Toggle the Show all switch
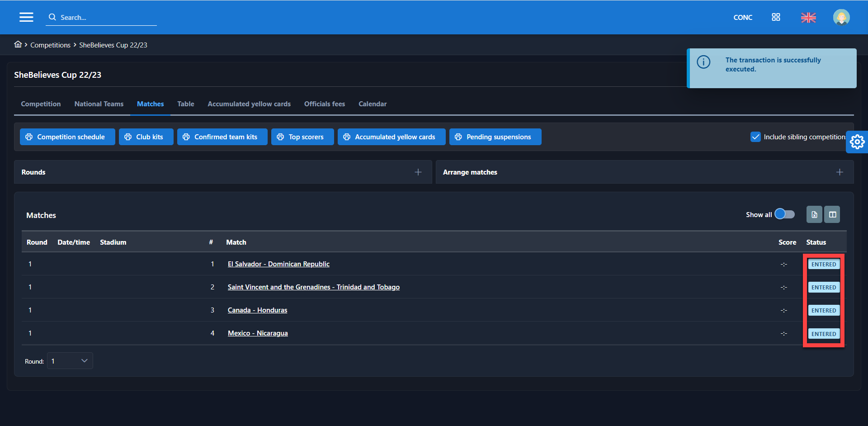 point(784,214)
